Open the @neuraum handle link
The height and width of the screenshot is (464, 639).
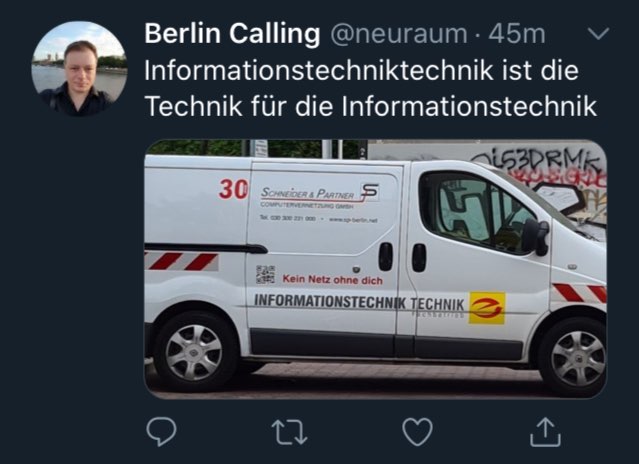(399, 34)
